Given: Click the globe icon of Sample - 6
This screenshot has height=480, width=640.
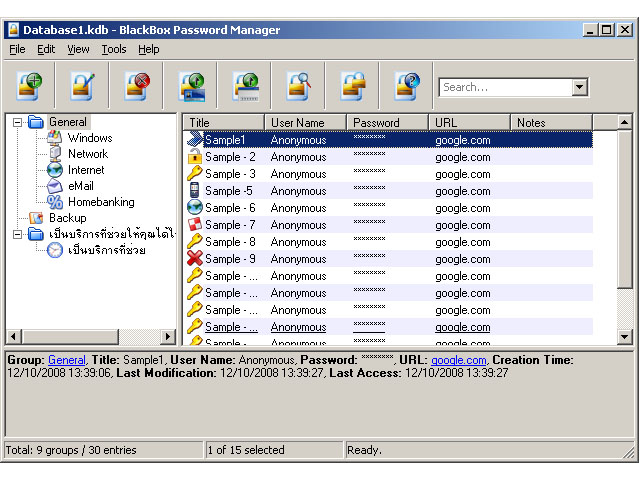Looking at the screenshot, I should coord(195,208).
